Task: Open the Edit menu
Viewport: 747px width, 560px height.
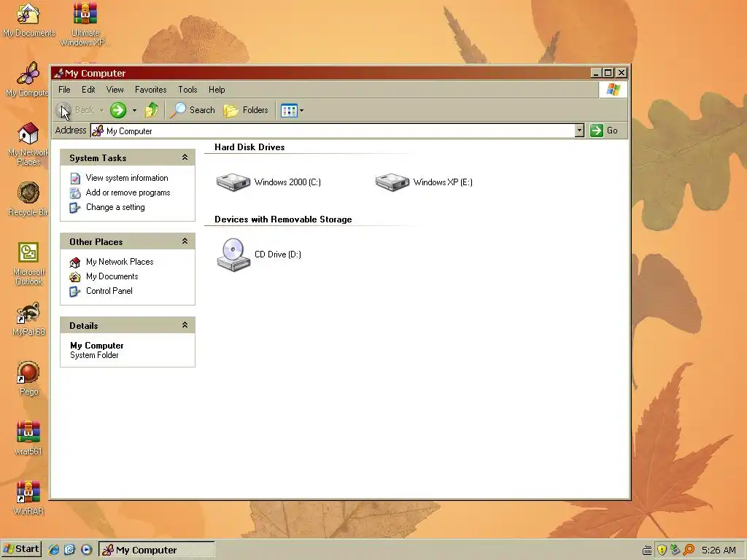Action: click(x=88, y=90)
